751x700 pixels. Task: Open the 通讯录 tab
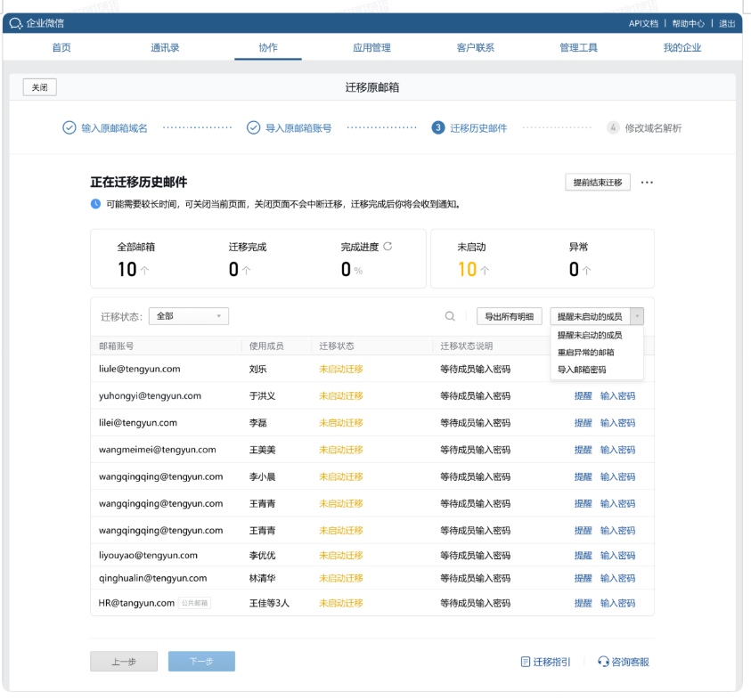(165, 47)
